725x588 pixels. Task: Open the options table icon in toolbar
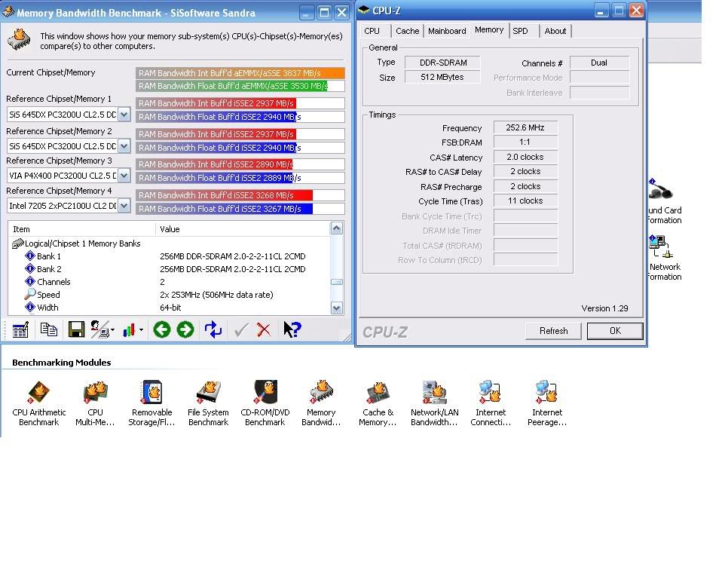pos(20,329)
